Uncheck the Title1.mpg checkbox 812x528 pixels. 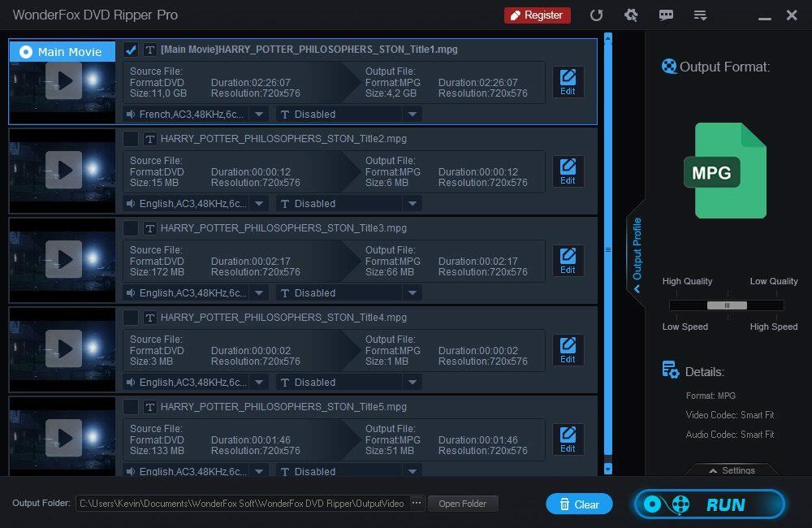(131, 50)
